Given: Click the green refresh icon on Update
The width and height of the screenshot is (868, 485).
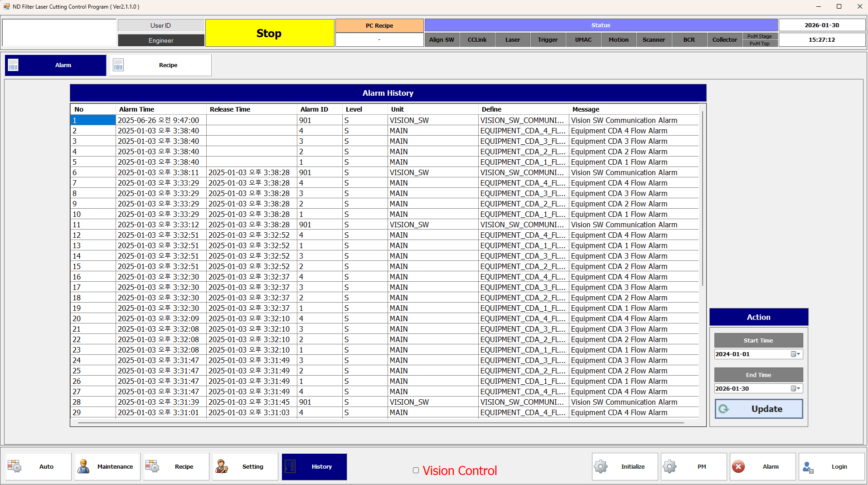Looking at the screenshot, I should pos(724,409).
